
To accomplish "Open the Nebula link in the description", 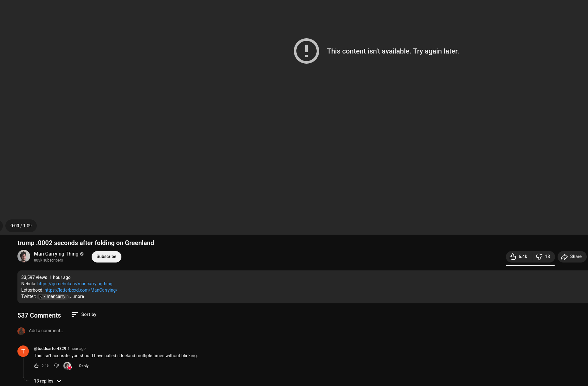I will click(x=75, y=284).
